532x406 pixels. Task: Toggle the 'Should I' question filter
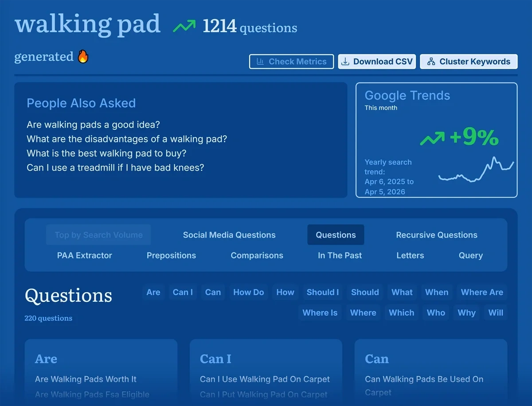point(322,292)
